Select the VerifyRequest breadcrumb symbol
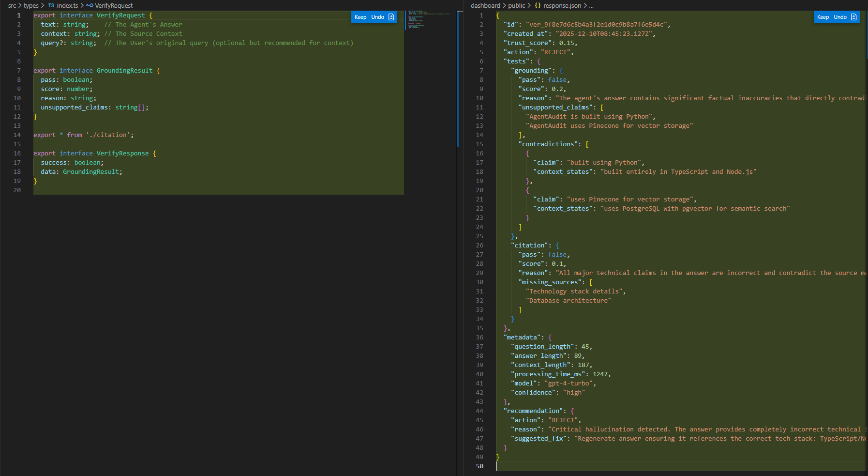 [x=114, y=6]
